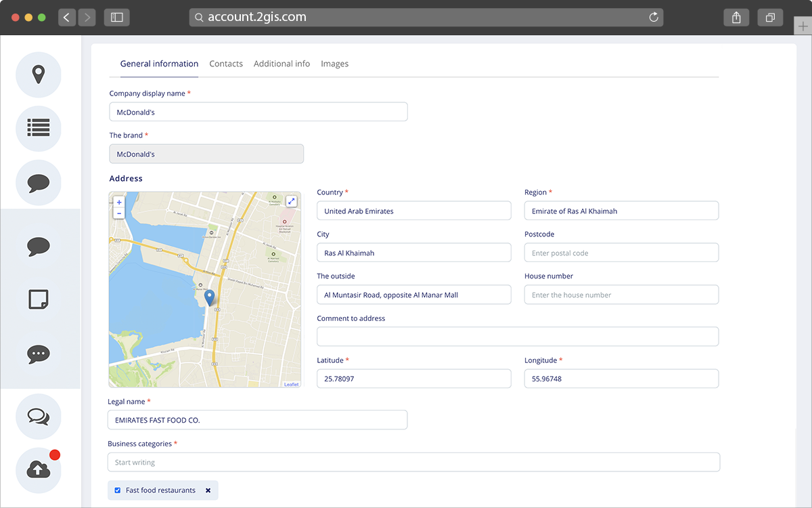Click the City field
The image size is (812, 508).
click(x=414, y=253)
